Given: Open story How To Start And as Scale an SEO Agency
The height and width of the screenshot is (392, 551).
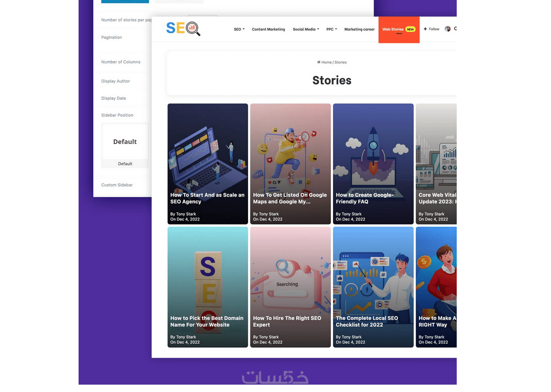Looking at the screenshot, I should tap(208, 164).
